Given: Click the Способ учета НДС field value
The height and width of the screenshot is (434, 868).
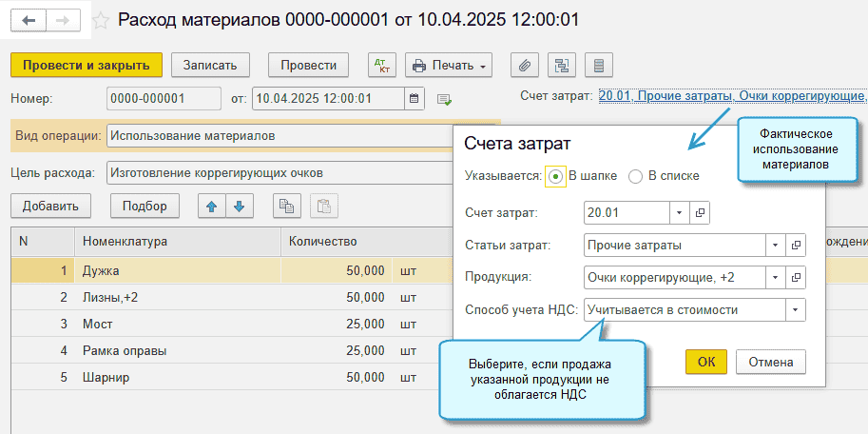Looking at the screenshot, I should 685,310.
